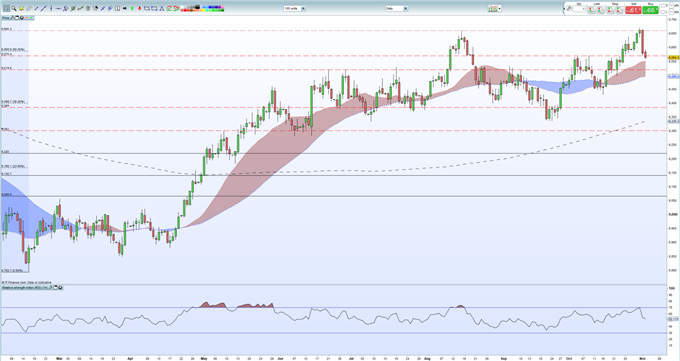Select the magnifier zoom tool

[14, 8]
